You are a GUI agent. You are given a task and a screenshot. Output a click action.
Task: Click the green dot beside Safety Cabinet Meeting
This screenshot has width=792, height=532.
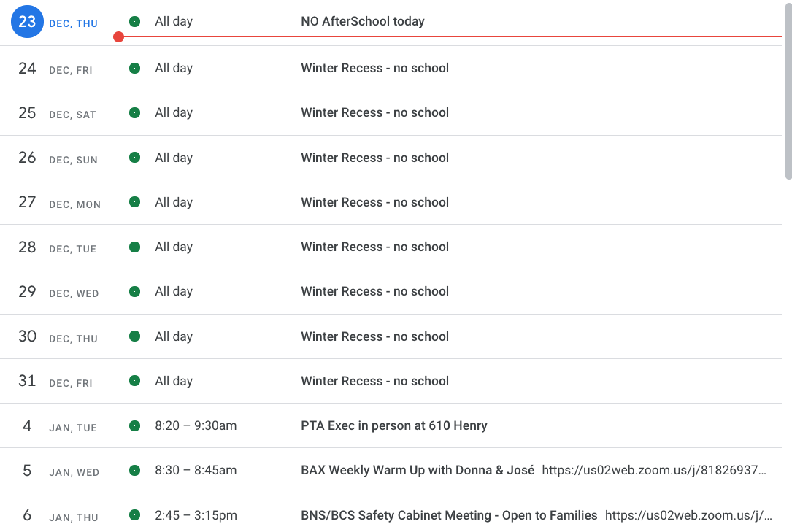point(134,514)
